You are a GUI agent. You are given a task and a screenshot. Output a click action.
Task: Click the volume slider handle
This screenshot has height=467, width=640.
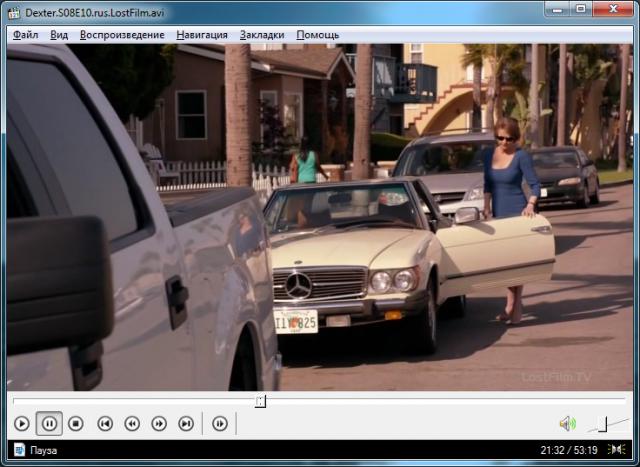[602, 424]
